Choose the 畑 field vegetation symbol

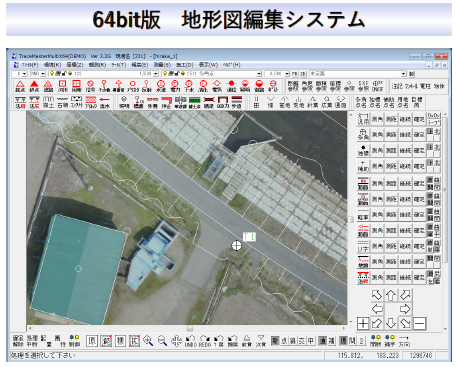coord(270,102)
